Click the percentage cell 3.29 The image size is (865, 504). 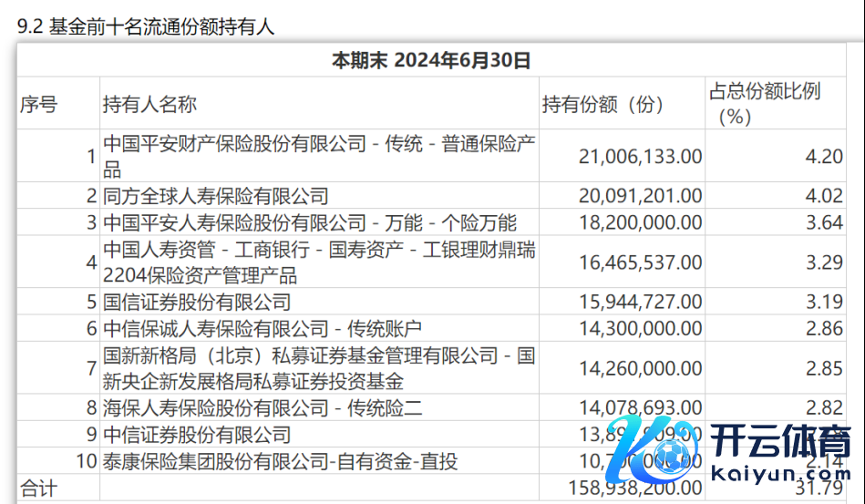(824, 262)
